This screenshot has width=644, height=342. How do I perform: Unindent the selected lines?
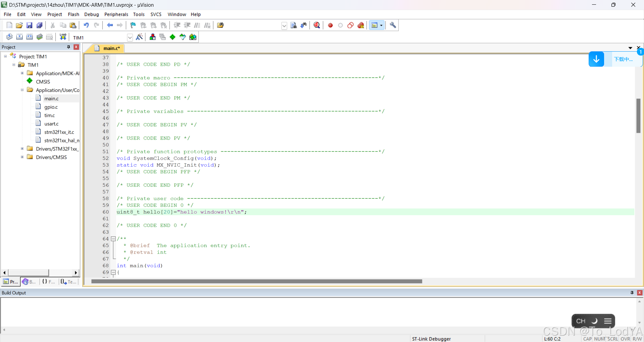[187, 25]
